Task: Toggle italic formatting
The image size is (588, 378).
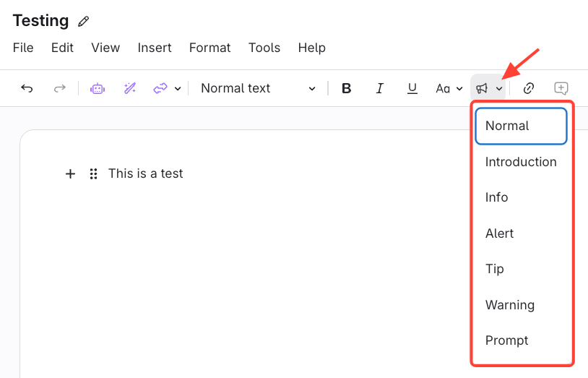Action: coord(379,88)
